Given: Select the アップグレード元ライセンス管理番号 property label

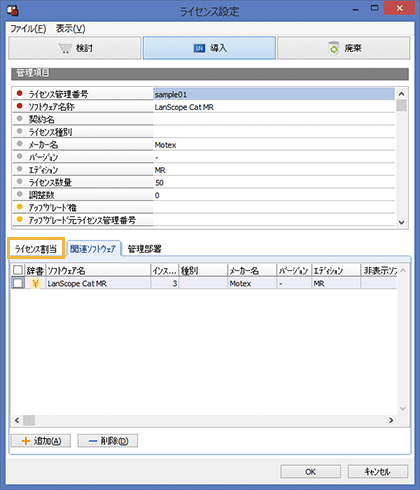Looking at the screenshot, I should [82, 220].
